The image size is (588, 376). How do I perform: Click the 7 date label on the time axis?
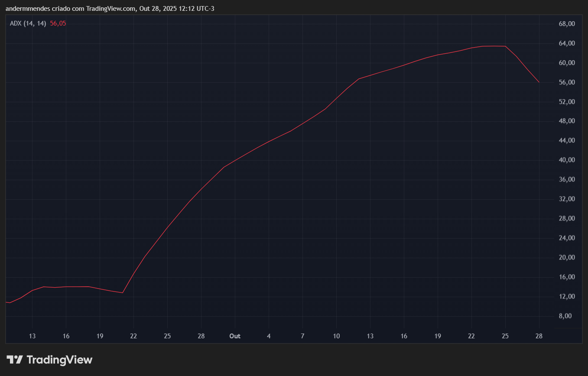[x=302, y=336]
